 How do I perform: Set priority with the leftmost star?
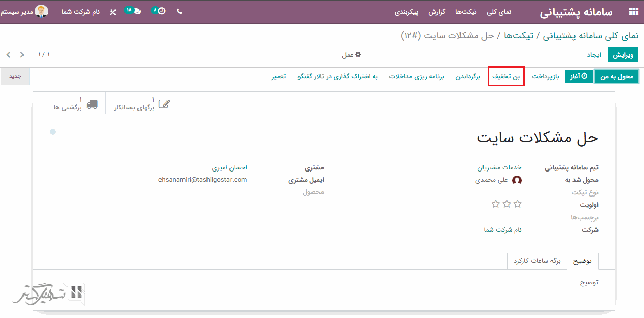[495, 204]
